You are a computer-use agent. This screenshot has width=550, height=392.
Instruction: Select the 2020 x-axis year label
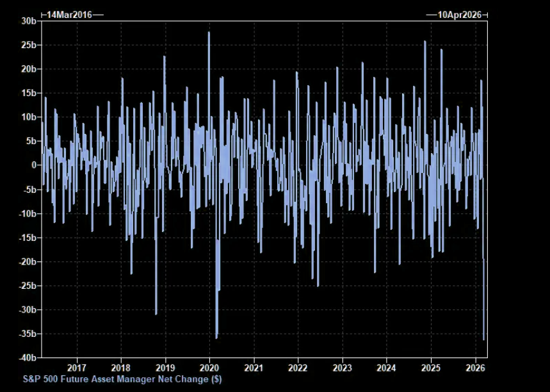(209, 368)
